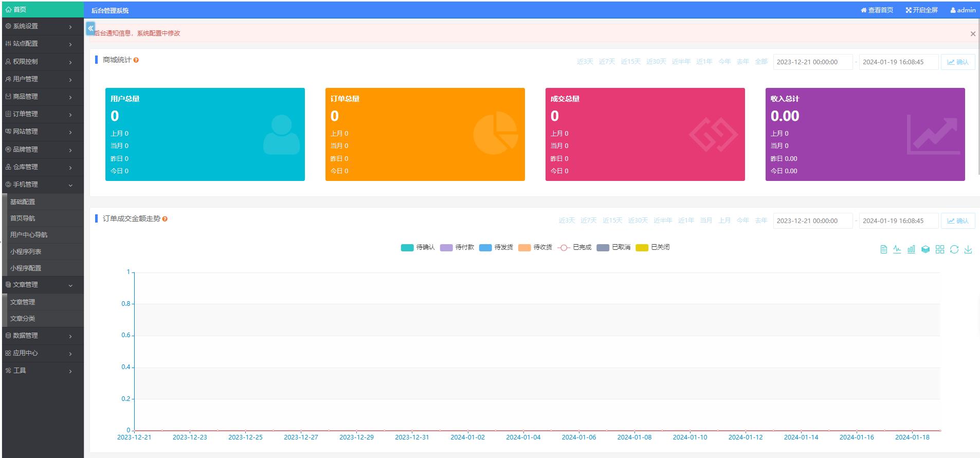Select 近30天 in 商城统计 range
The height and width of the screenshot is (458, 980).
[x=656, y=62]
